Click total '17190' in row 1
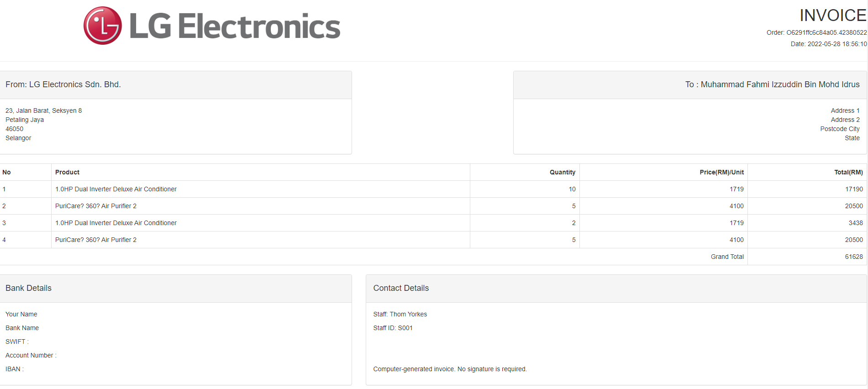 [x=854, y=189]
